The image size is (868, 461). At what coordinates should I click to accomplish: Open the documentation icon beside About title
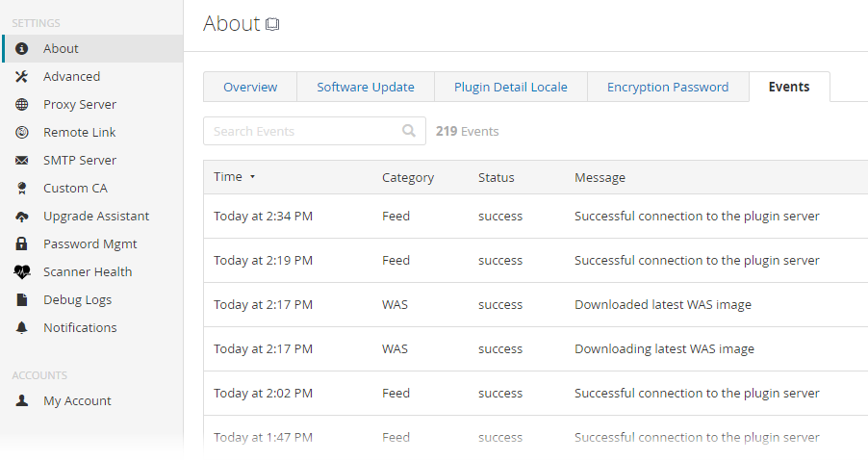[x=272, y=25]
